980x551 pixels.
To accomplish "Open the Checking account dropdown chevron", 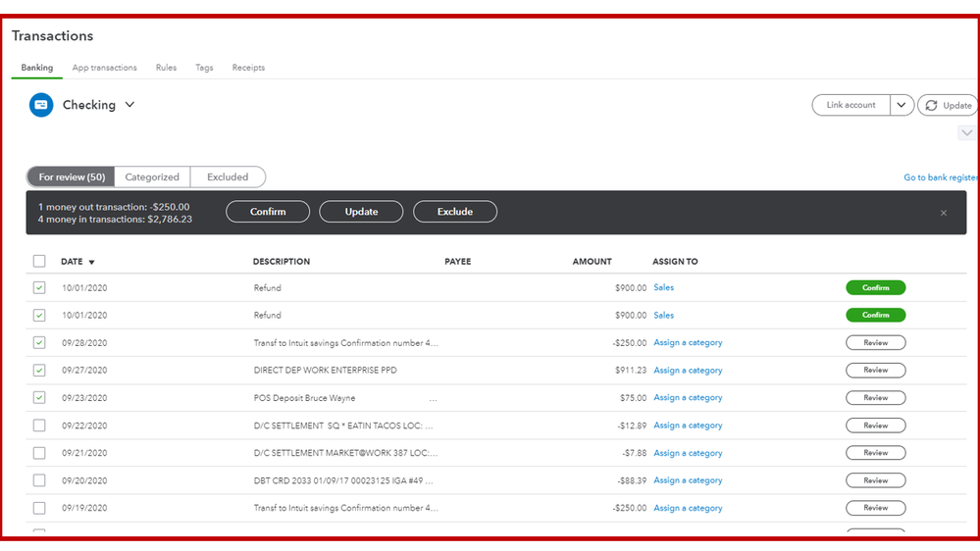I will pos(129,105).
